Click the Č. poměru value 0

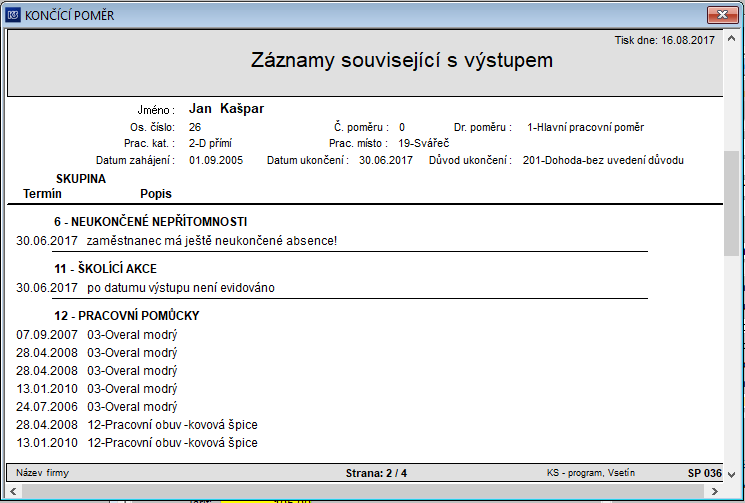pos(402,127)
